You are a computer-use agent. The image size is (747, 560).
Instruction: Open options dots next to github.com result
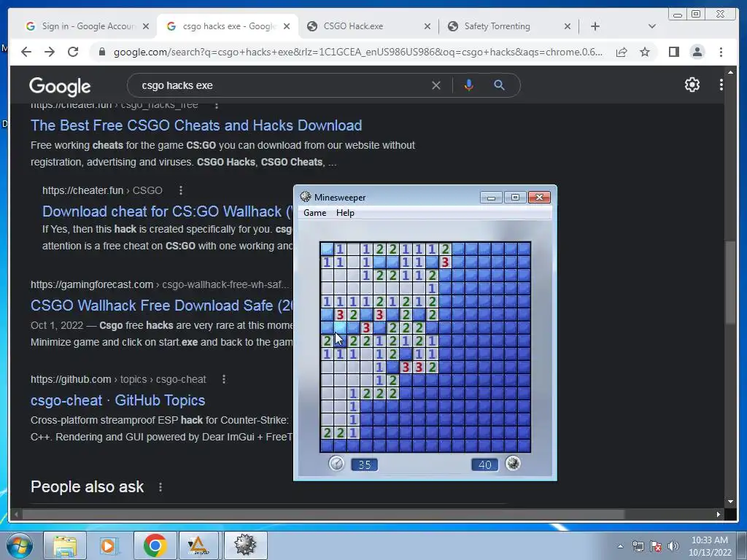click(x=224, y=379)
